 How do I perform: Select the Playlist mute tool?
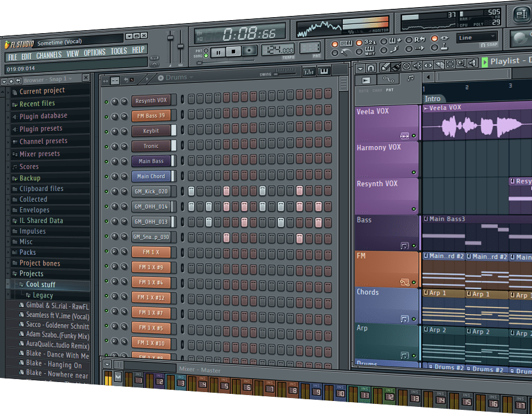tap(417, 66)
